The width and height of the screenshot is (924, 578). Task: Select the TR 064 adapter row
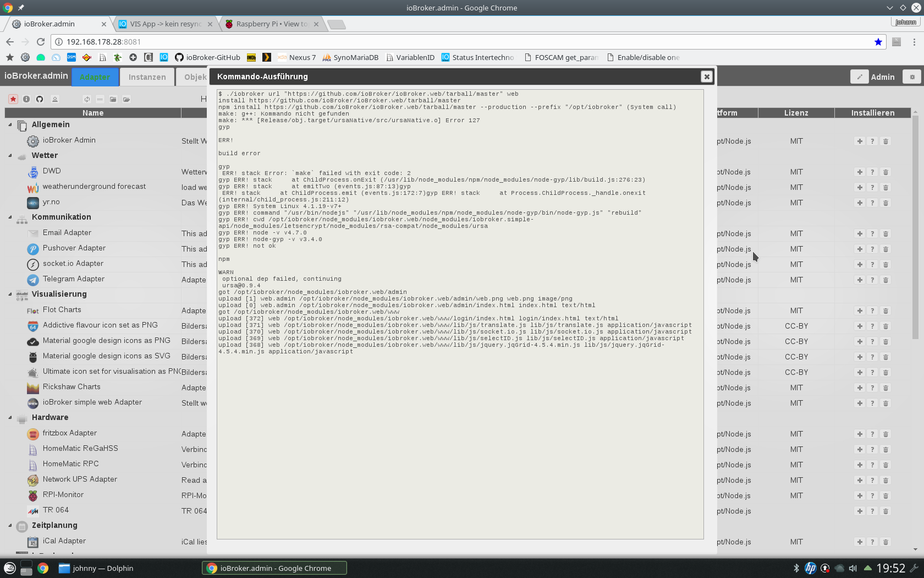point(56,510)
